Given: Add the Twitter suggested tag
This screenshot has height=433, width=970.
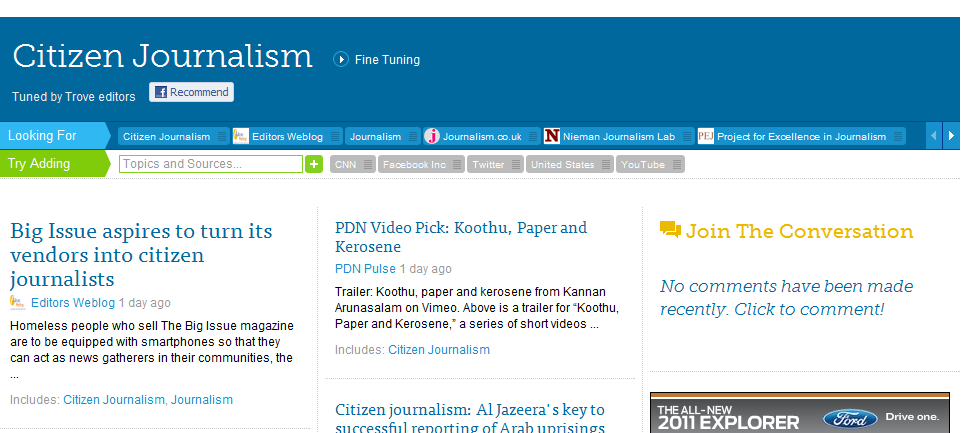Looking at the screenshot, I should click(x=488, y=164).
